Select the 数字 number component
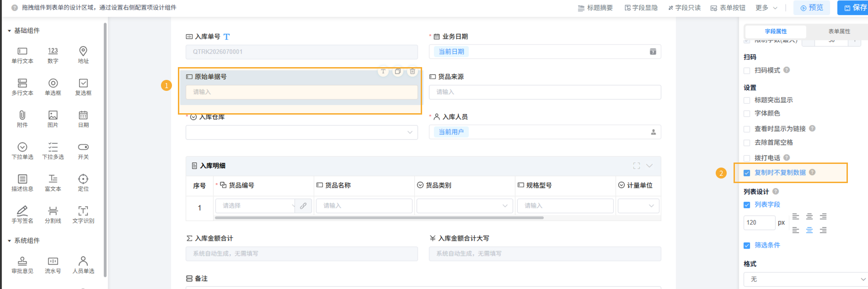The height and width of the screenshot is (289, 868). pos(53,55)
